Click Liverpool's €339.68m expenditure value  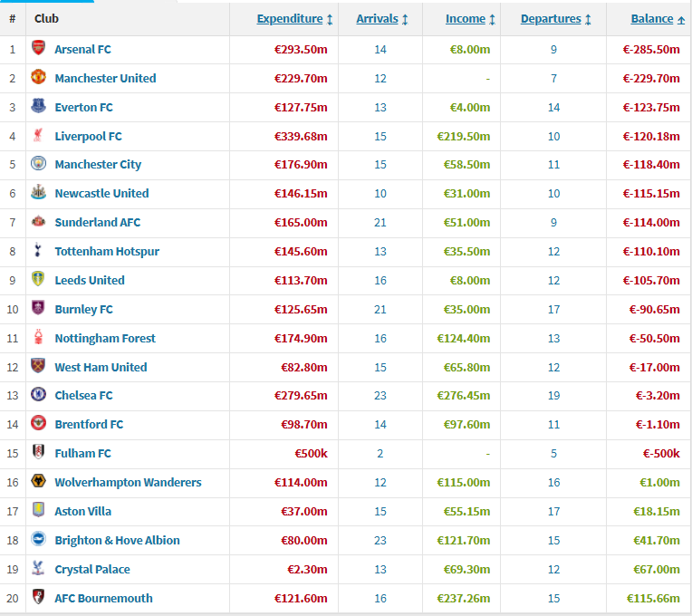[301, 137]
